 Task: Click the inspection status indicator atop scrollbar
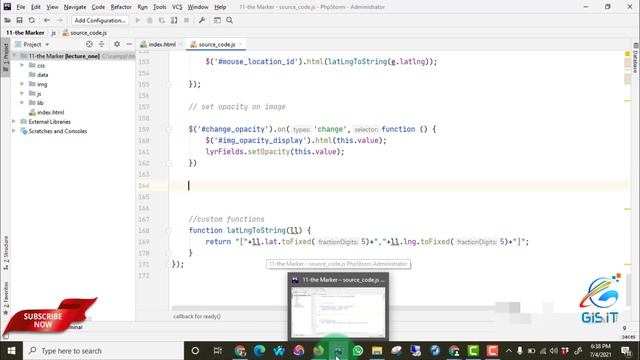[x=627, y=54]
